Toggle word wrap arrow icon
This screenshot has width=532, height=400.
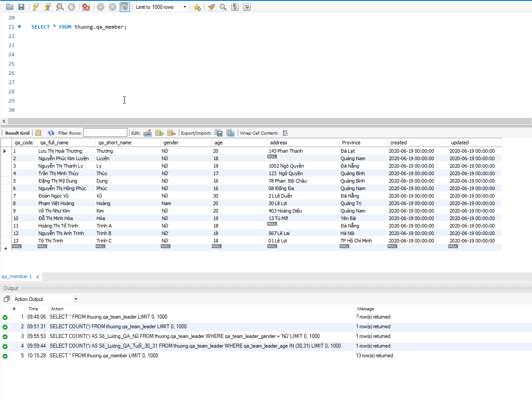(x=247, y=7)
